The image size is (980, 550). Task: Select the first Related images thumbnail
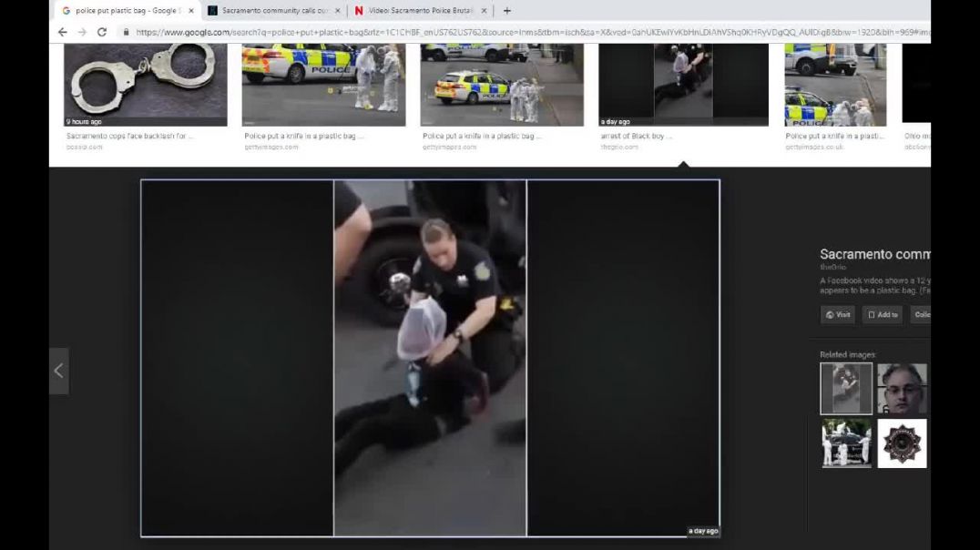[x=845, y=388]
